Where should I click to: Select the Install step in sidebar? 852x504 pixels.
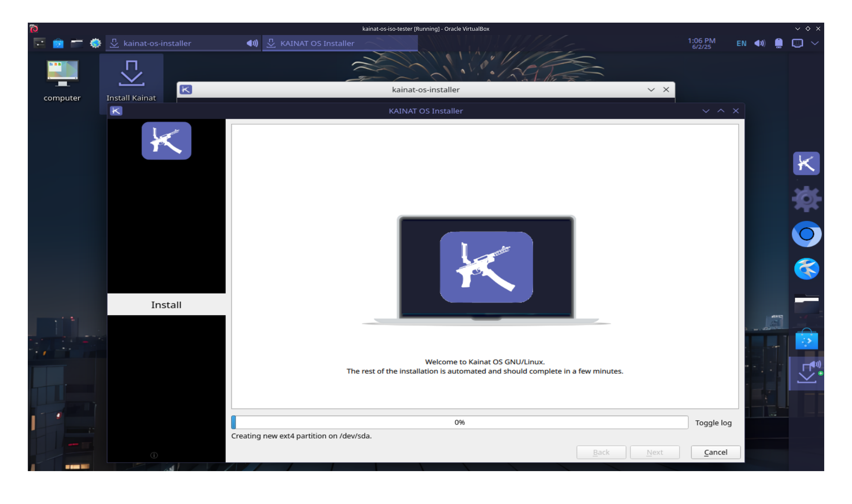166,305
